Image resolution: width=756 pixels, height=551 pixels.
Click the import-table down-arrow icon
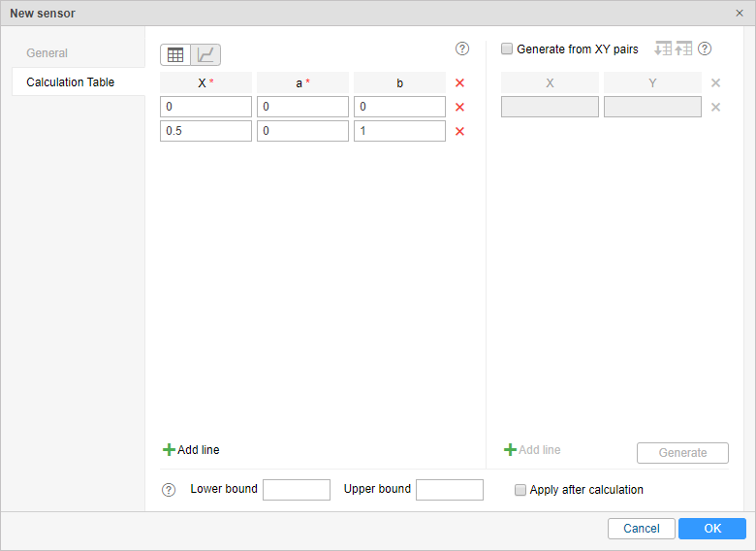tap(663, 49)
